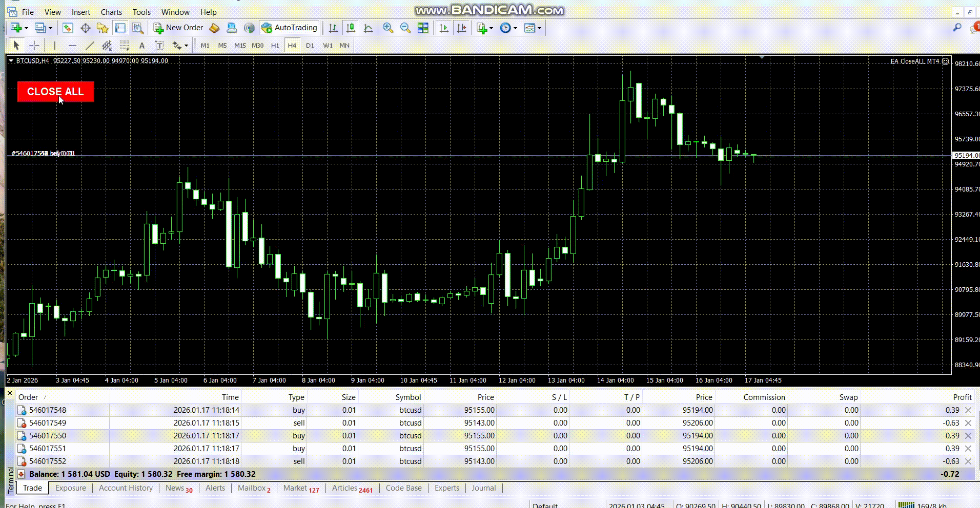The width and height of the screenshot is (980, 508).
Task: Open the File menu
Action: [28, 12]
